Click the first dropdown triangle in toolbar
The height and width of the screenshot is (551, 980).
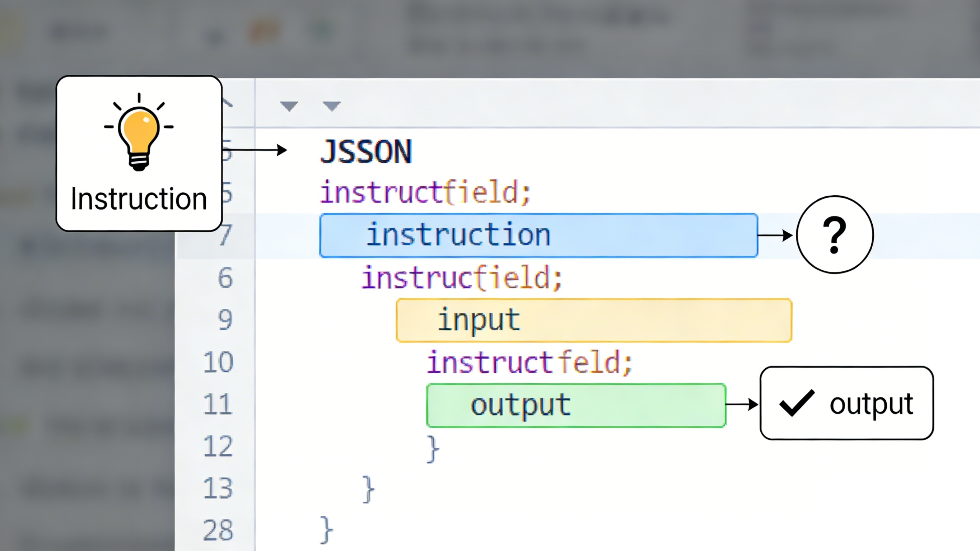[289, 106]
